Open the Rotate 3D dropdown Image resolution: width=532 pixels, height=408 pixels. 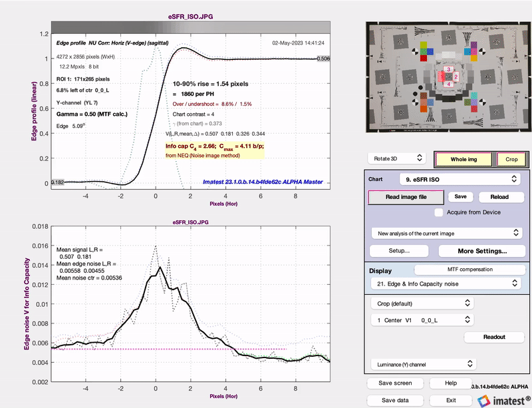[x=397, y=158]
